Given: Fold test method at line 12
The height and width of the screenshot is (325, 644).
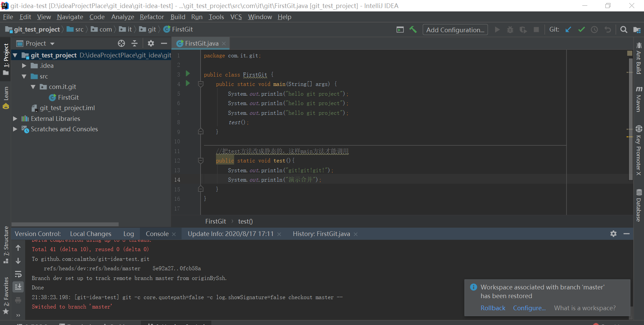Looking at the screenshot, I should pos(201,160).
